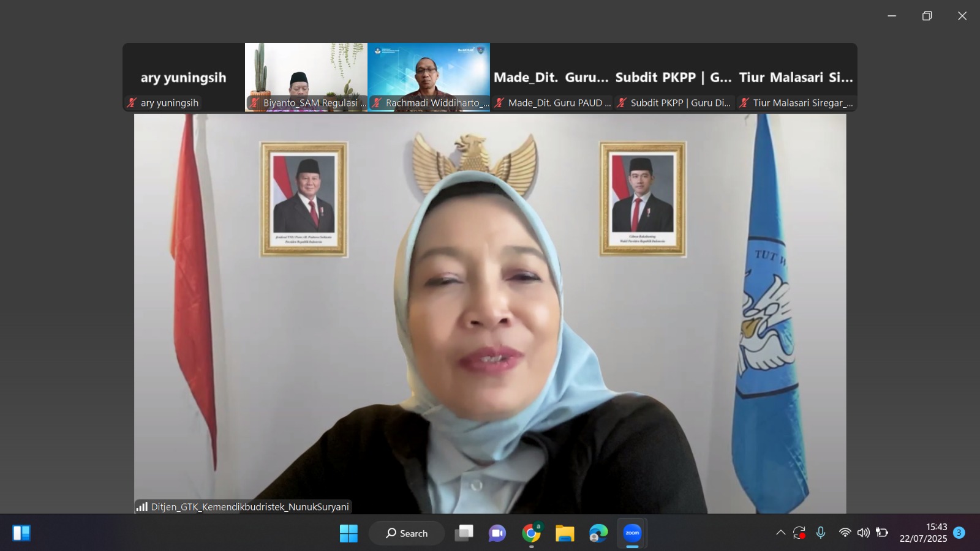The width and height of the screenshot is (980, 551).
Task: Click the Zoom app icon in taskbar
Action: pos(632,533)
